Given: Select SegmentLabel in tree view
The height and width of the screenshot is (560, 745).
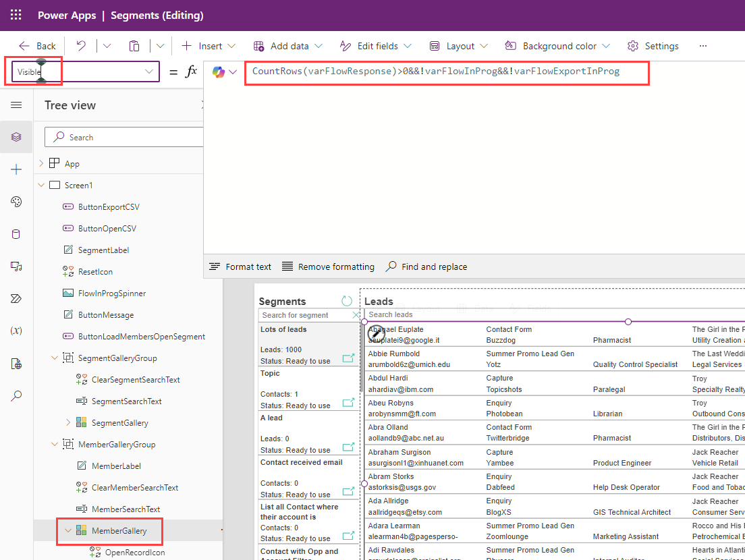Looking at the screenshot, I should pyautogui.click(x=103, y=250).
